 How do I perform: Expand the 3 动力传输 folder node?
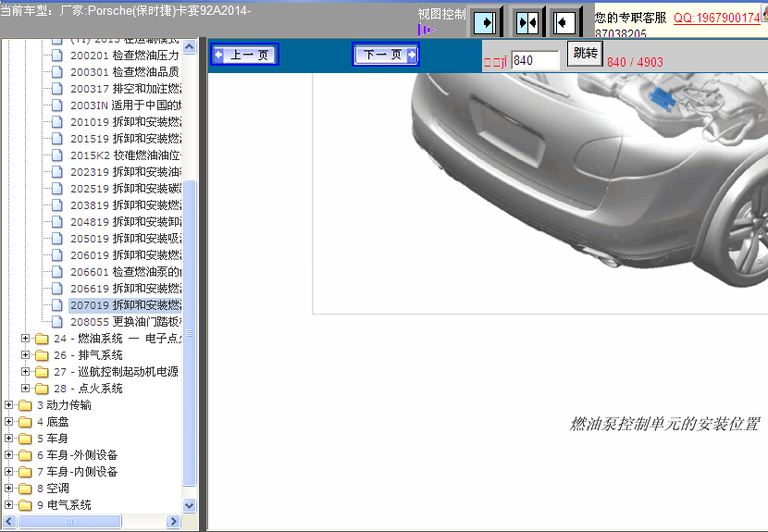(x=9, y=405)
